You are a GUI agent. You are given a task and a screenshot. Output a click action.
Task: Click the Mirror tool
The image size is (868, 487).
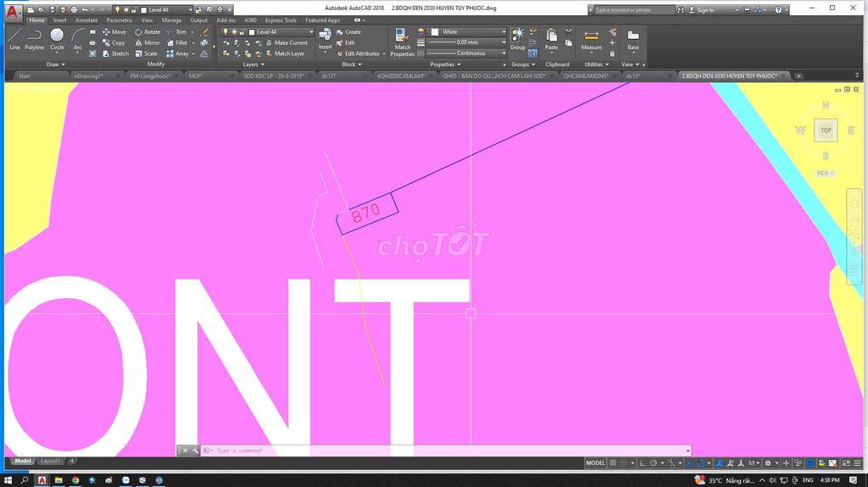147,42
